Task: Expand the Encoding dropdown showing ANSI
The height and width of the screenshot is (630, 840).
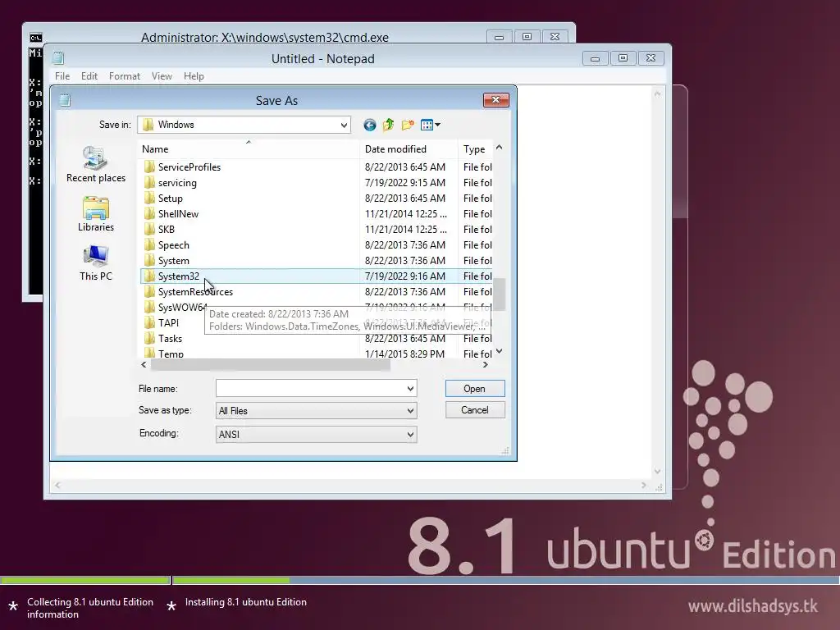Action: pyautogui.click(x=410, y=435)
